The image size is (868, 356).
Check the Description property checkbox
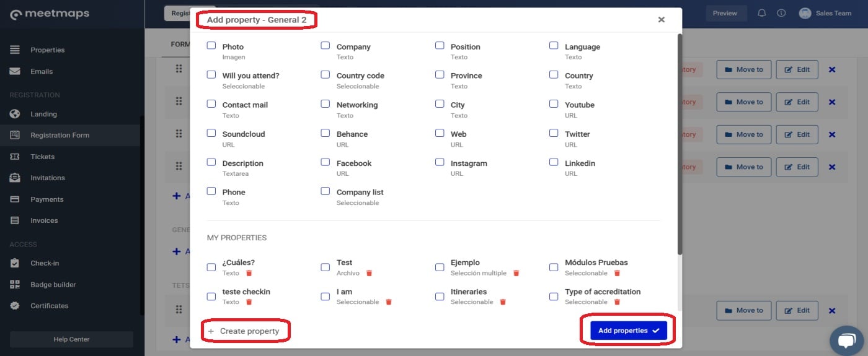[x=211, y=162]
